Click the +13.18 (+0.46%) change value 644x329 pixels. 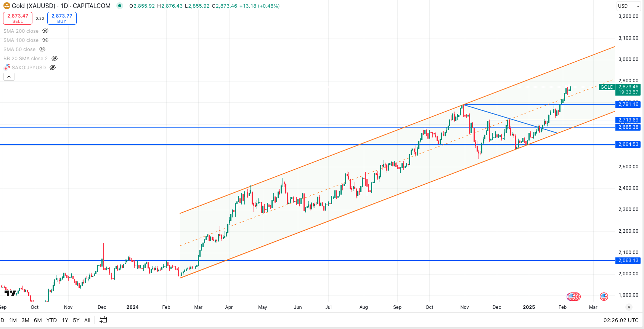(259, 6)
